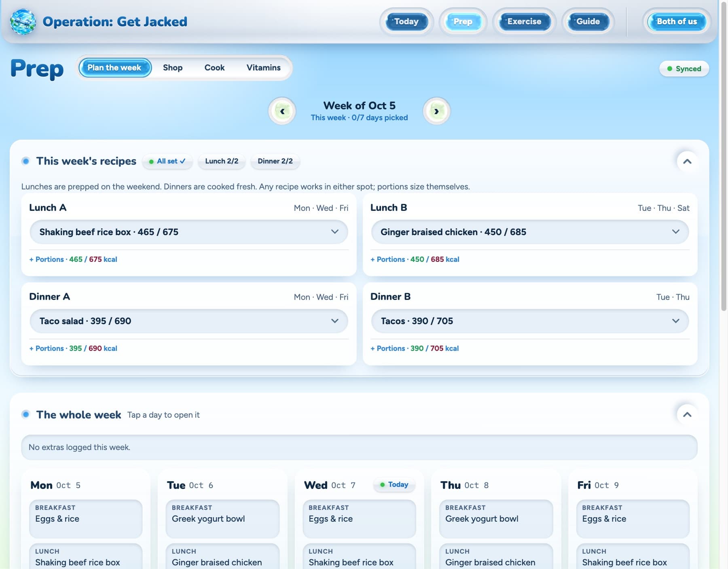Viewport: 728px width, 569px height.
Task: Toggle the Both of us profile
Action: 677,21
